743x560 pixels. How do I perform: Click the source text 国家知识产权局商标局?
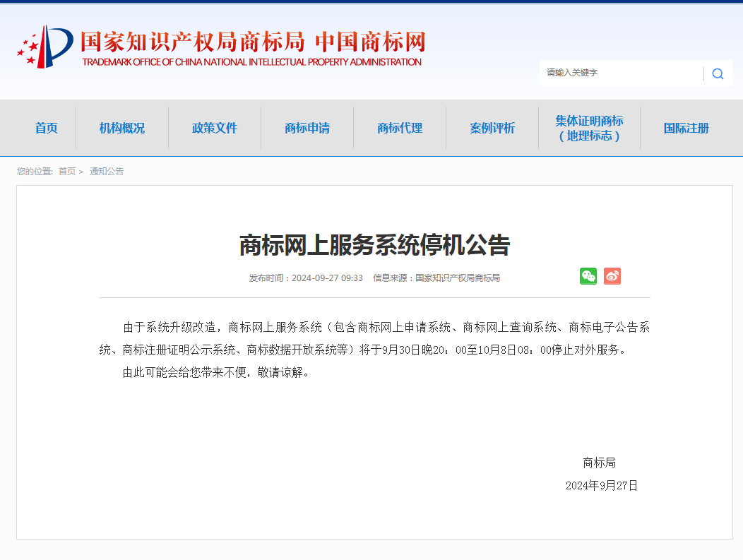coord(458,278)
